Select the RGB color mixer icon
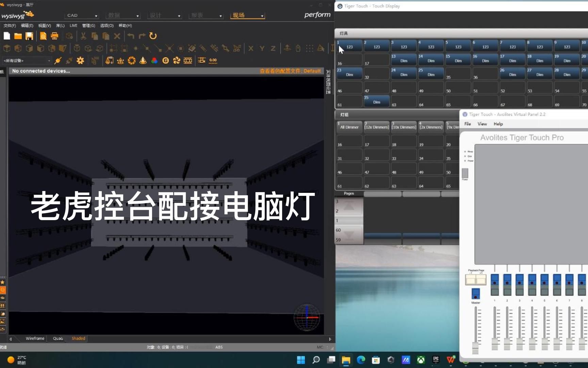Screen dimensions: 588x368 [154, 60]
